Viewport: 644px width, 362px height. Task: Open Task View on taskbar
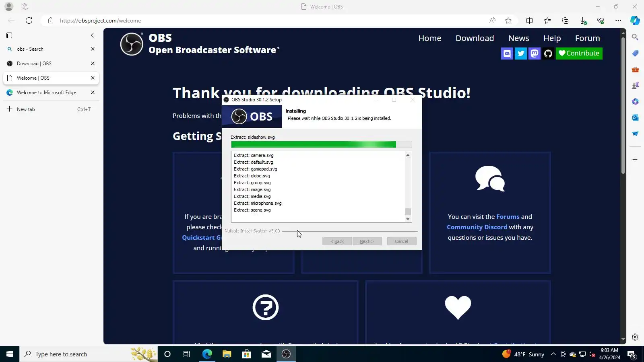point(187,354)
